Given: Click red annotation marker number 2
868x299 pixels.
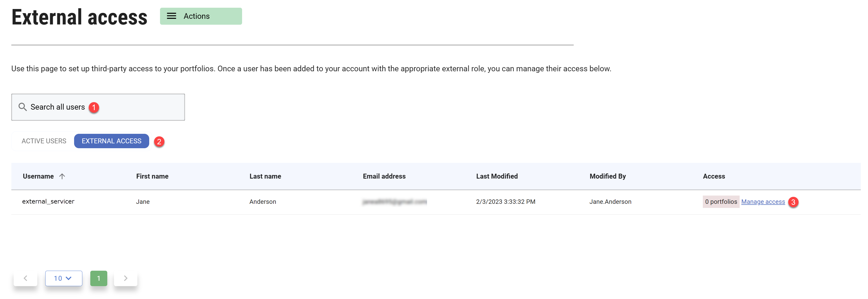Looking at the screenshot, I should coord(159,142).
